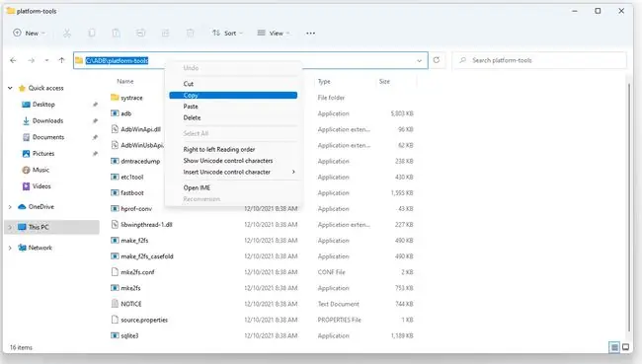Switch to large icons view in status bar
The height and width of the screenshot is (364, 642).
[x=625, y=347]
